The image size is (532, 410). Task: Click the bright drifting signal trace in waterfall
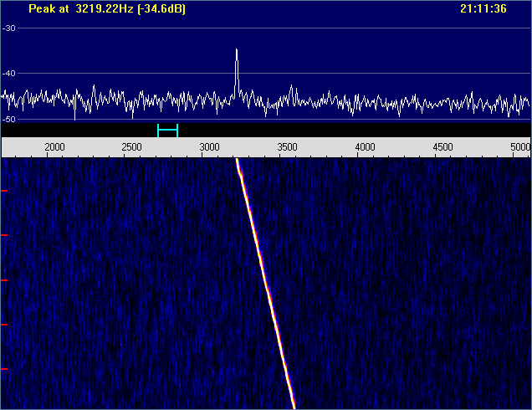265,284
